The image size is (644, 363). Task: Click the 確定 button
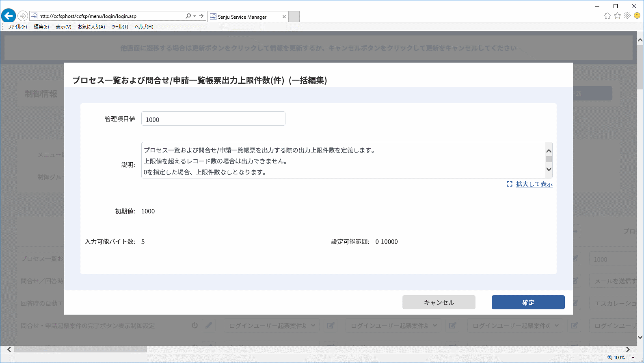click(528, 302)
